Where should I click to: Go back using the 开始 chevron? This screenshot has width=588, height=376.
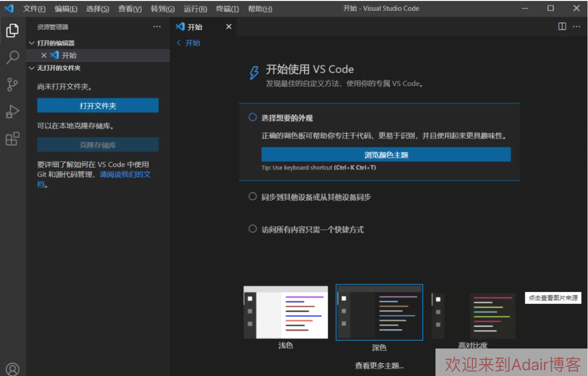pyautogui.click(x=179, y=43)
